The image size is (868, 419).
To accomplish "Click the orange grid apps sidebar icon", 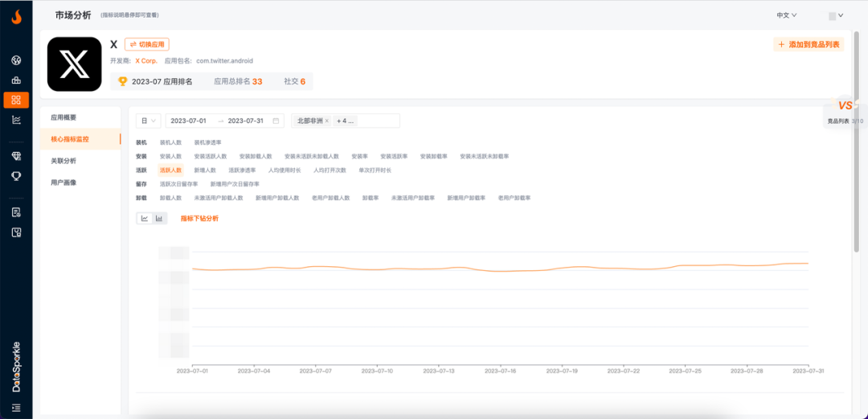I will point(16,100).
